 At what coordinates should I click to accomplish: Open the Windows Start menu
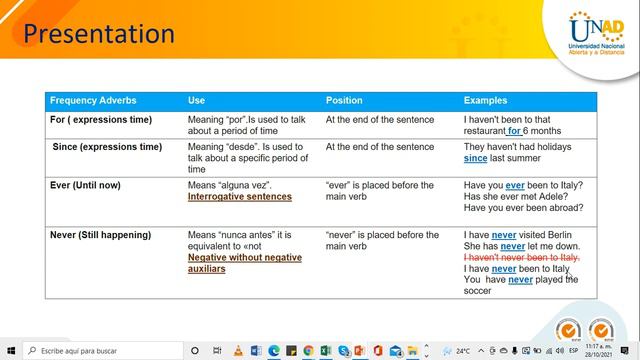11,351
